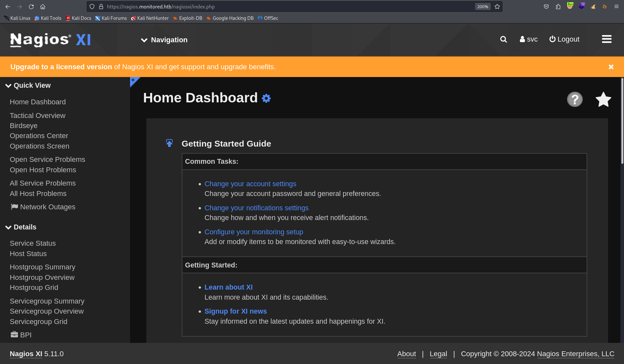Image resolution: width=624 pixels, height=364 pixels.
Task: Open Servicegroup Summary
Action: (47, 301)
